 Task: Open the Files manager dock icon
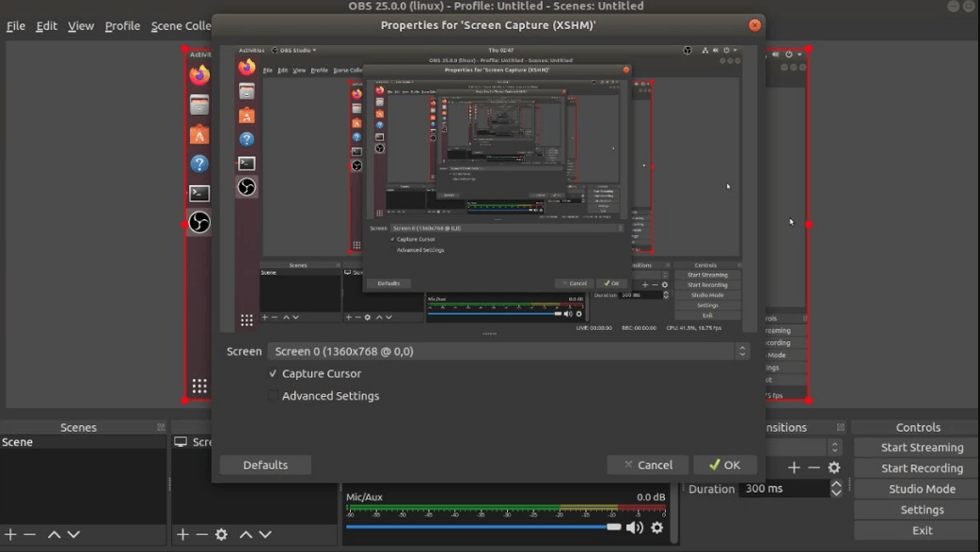point(199,105)
